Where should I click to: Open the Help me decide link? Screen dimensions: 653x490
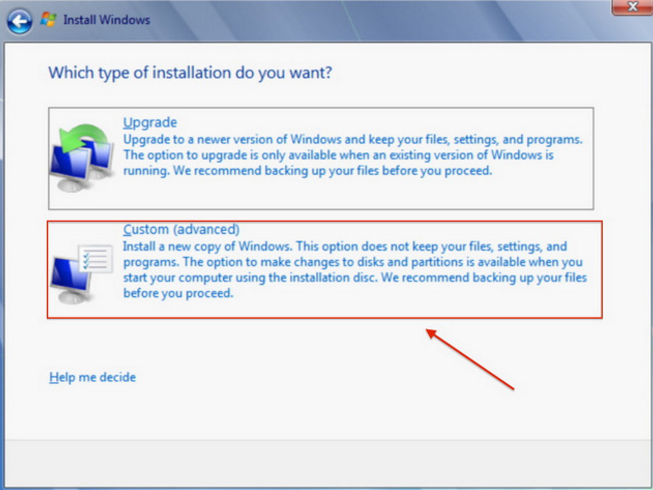point(92,377)
